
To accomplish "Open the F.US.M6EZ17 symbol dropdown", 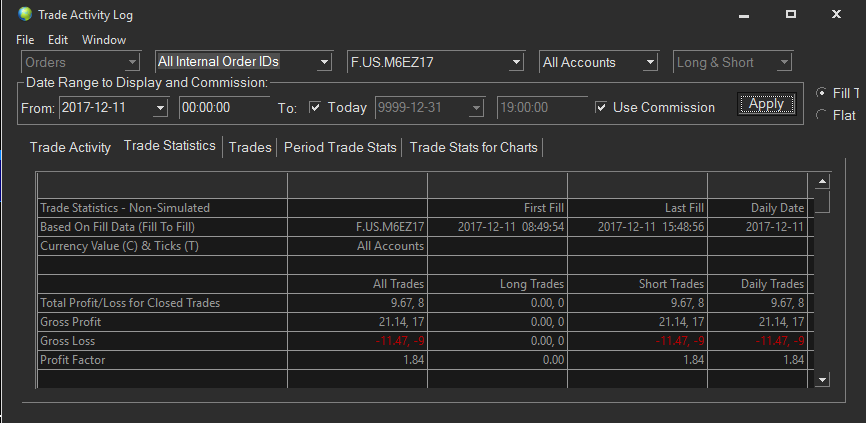I will click(x=516, y=62).
